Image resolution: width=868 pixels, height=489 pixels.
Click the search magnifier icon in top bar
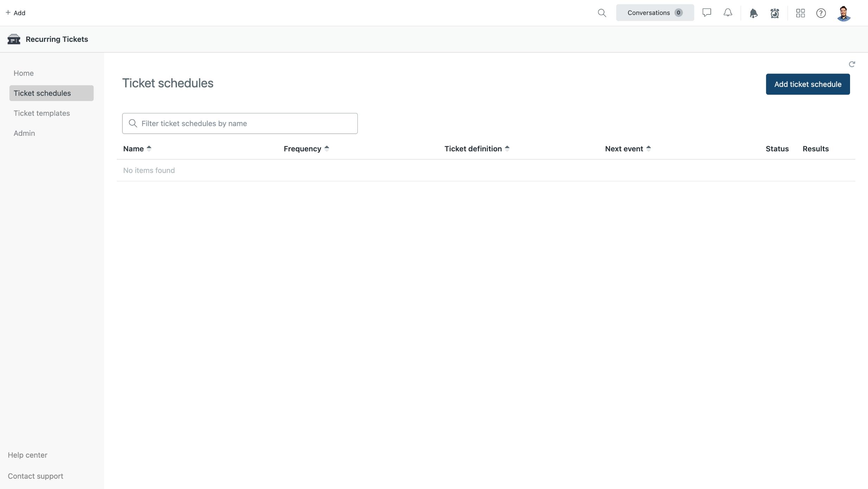click(x=602, y=13)
